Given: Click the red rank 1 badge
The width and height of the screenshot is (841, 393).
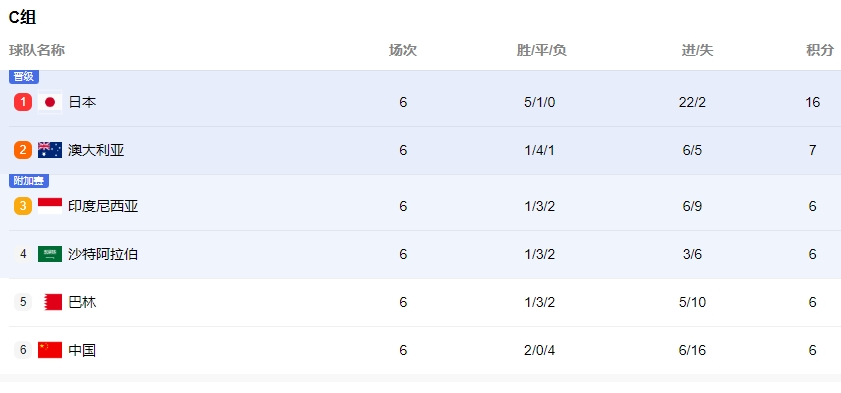Looking at the screenshot, I should click(x=23, y=102).
